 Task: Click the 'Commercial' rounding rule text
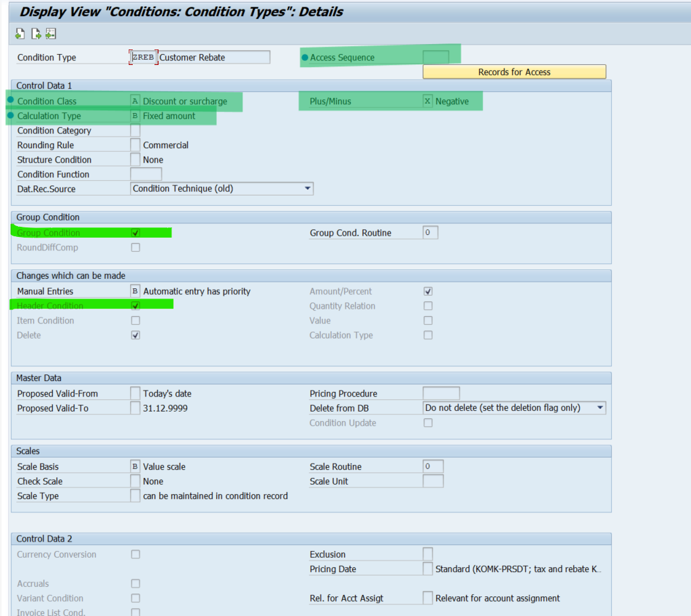click(166, 145)
